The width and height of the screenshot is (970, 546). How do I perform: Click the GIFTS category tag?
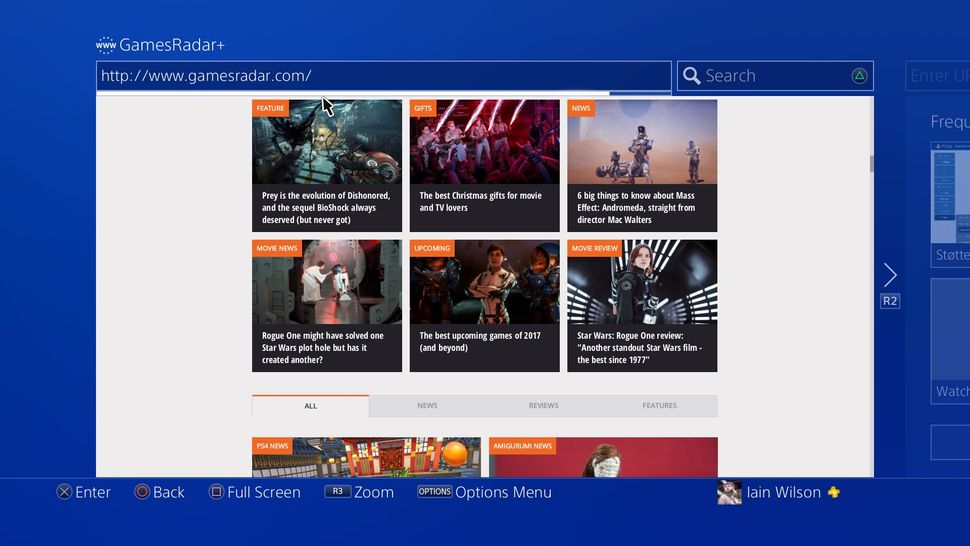tap(423, 108)
